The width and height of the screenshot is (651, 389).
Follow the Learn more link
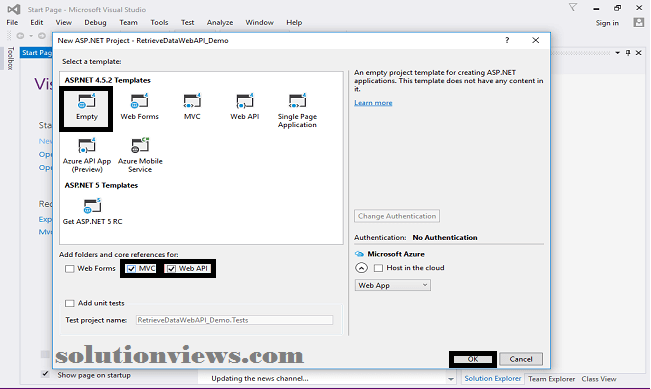coord(373,103)
